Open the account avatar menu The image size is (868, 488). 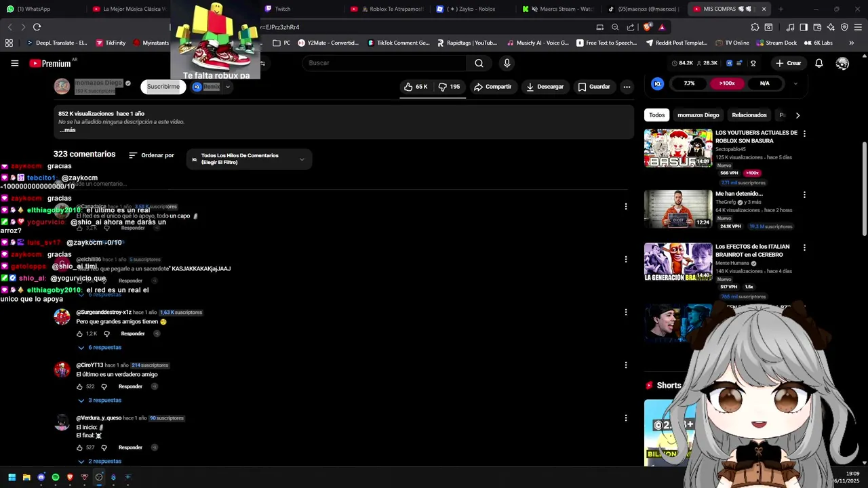tap(842, 63)
